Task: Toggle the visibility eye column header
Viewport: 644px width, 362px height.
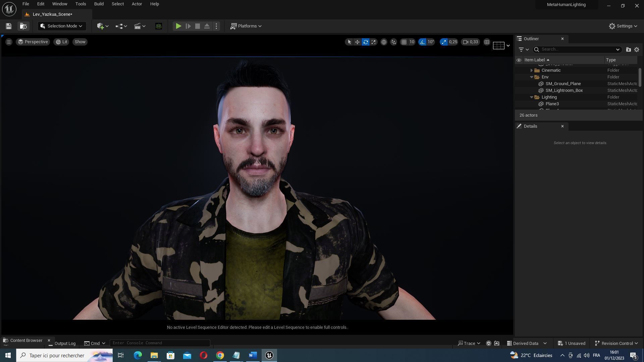Action: [519, 60]
